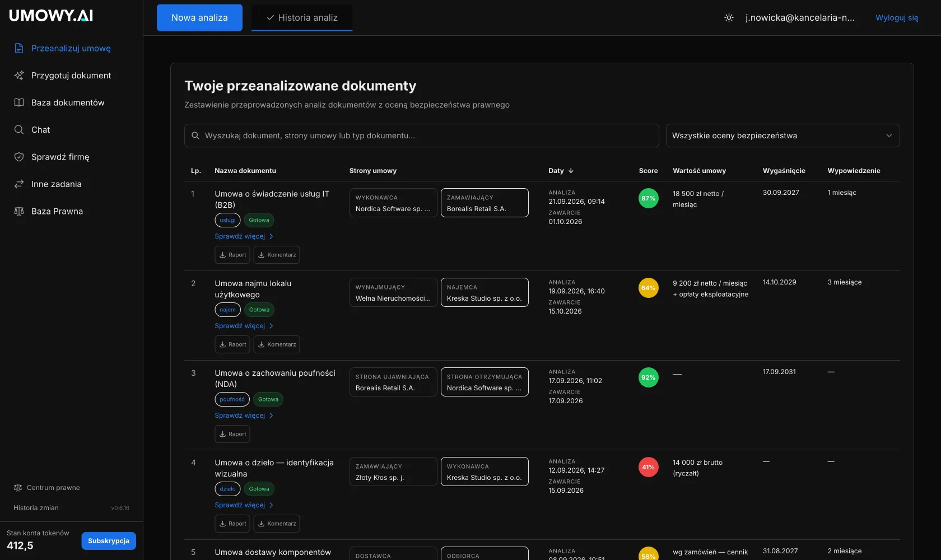Click Umowa dostawy komponentów title
The image size is (941, 560).
[273, 552]
